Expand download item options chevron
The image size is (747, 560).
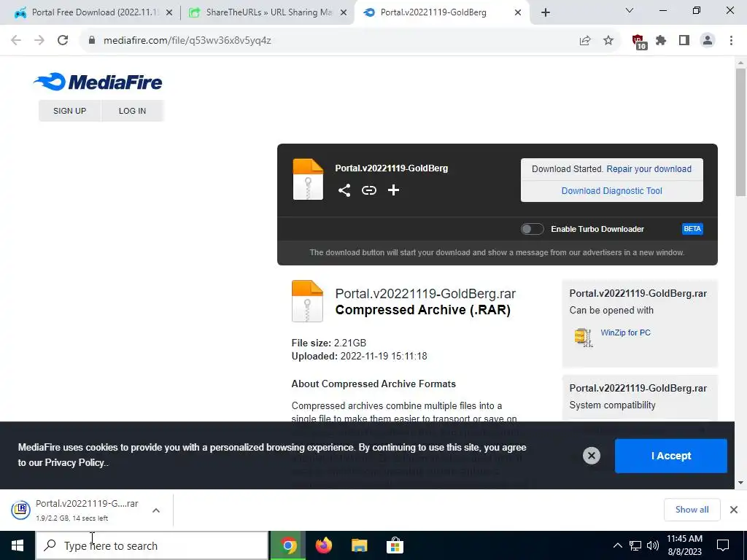pos(156,510)
